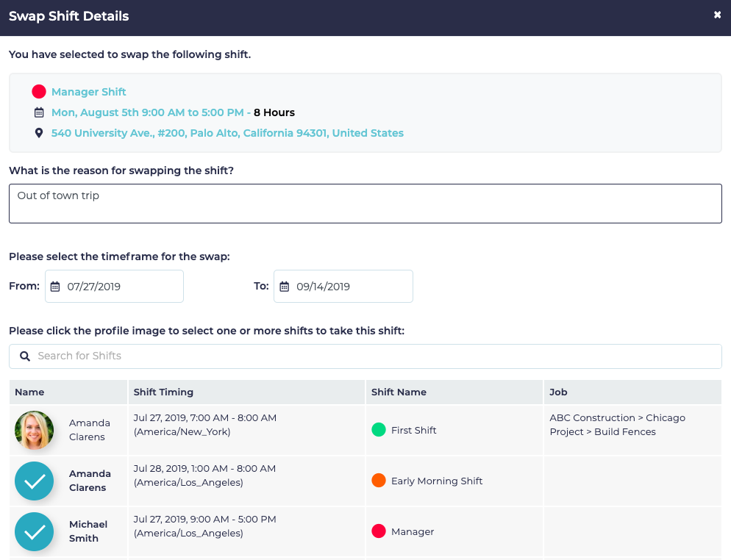Click the Manager Shift title link

click(89, 92)
